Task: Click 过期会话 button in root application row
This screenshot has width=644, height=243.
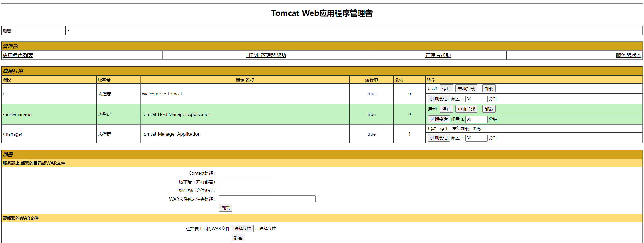Action: point(439,99)
